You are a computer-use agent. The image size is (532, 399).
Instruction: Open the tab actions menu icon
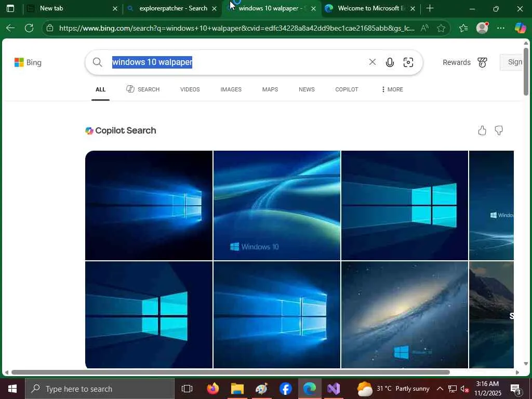pos(10,8)
